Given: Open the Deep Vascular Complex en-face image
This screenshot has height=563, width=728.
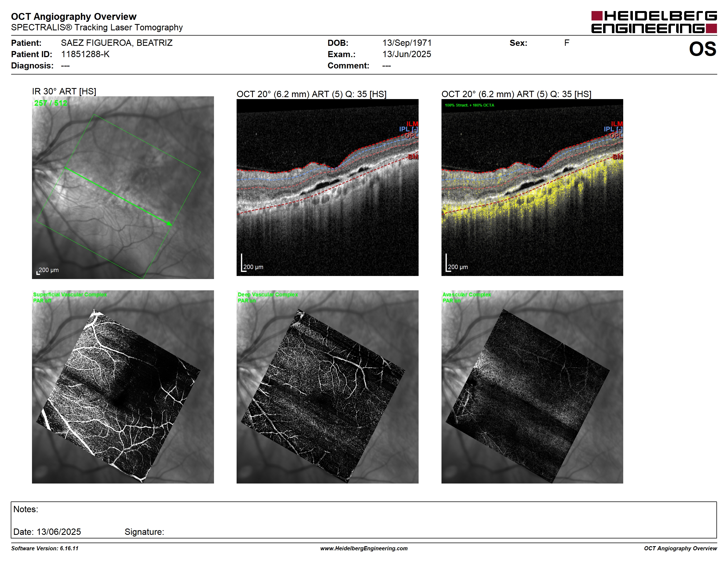Looking at the screenshot, I should coord(327,387).
